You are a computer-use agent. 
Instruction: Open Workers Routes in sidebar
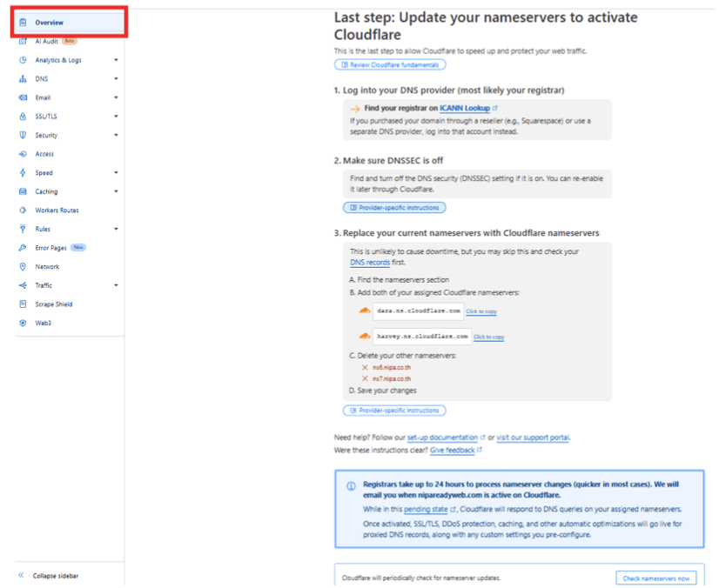click(x=57, y=210)
